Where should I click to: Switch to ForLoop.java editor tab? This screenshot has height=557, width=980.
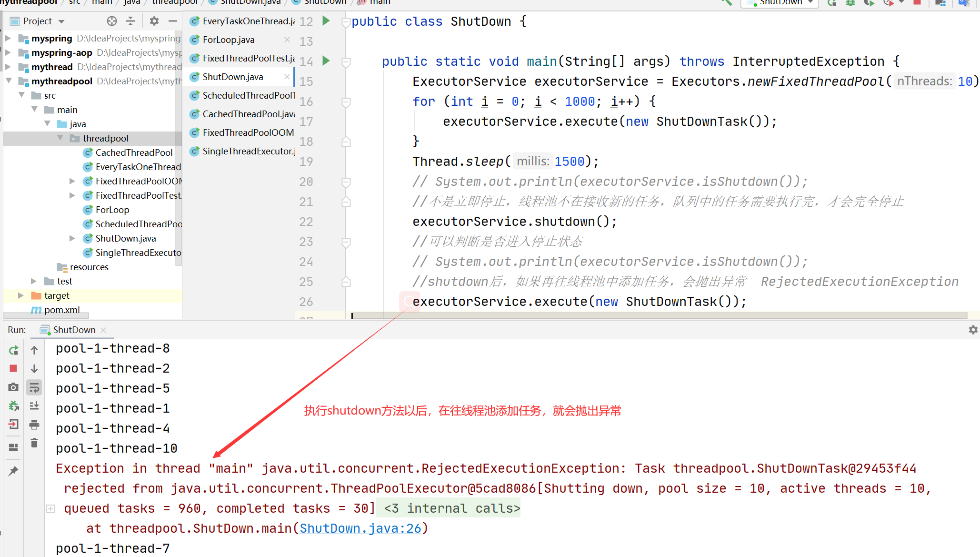[x=229, y=40]
